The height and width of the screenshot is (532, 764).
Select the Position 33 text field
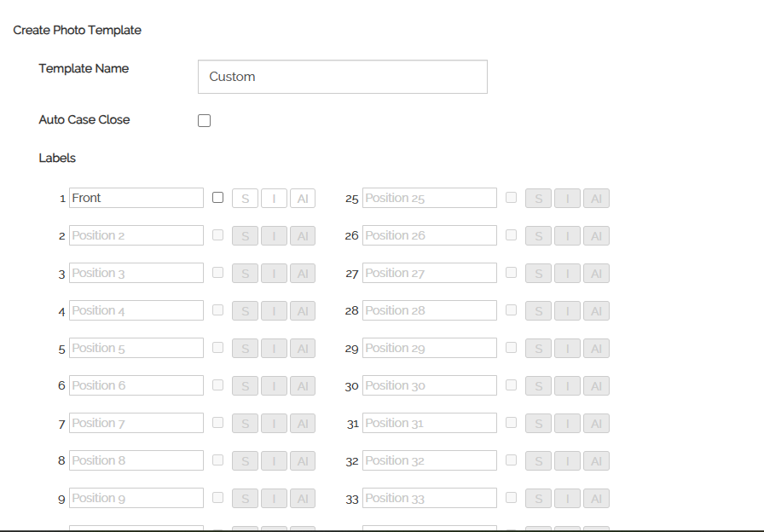(x=429, y=498)
